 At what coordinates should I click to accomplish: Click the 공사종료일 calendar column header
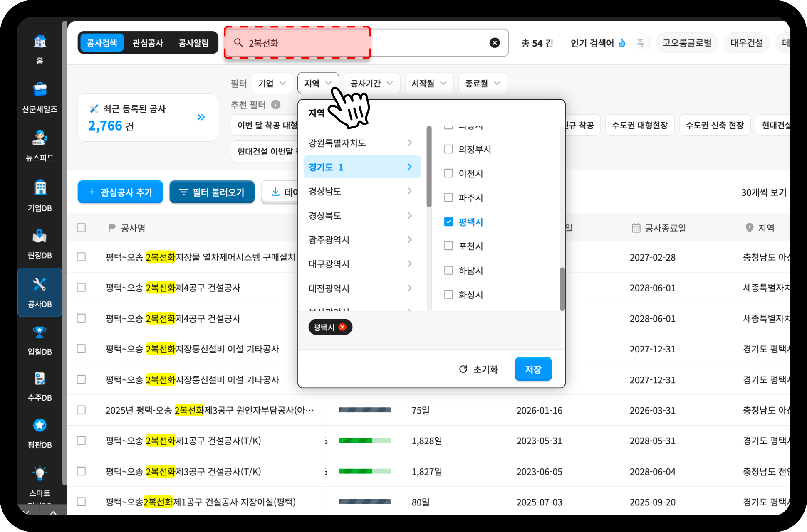pyautogui.click(x=658, y=228)
